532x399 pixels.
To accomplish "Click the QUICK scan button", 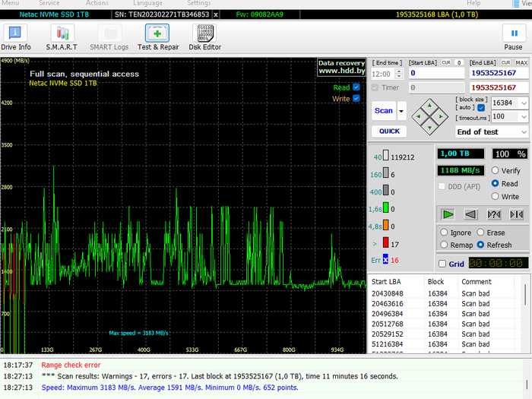I will coord(389,131).
